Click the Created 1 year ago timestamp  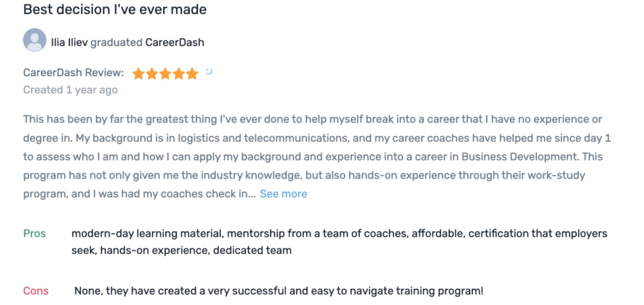click(x=70, y=90)
